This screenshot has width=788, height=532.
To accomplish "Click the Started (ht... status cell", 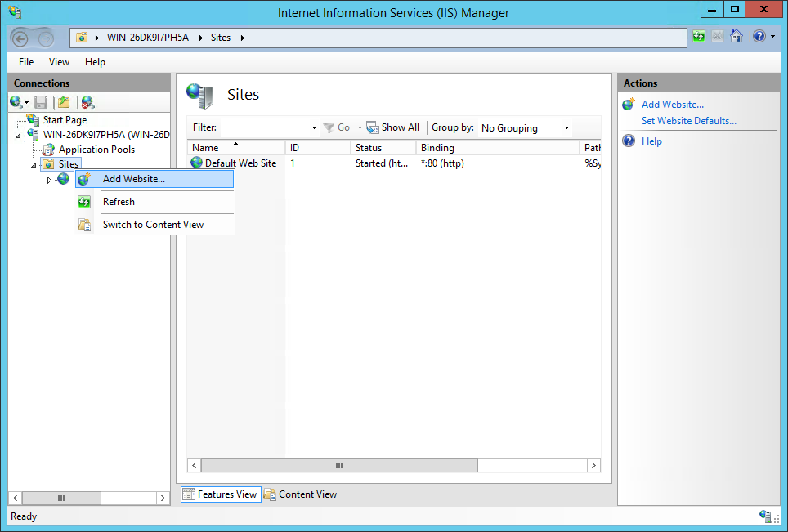I will tap(382, 163).
